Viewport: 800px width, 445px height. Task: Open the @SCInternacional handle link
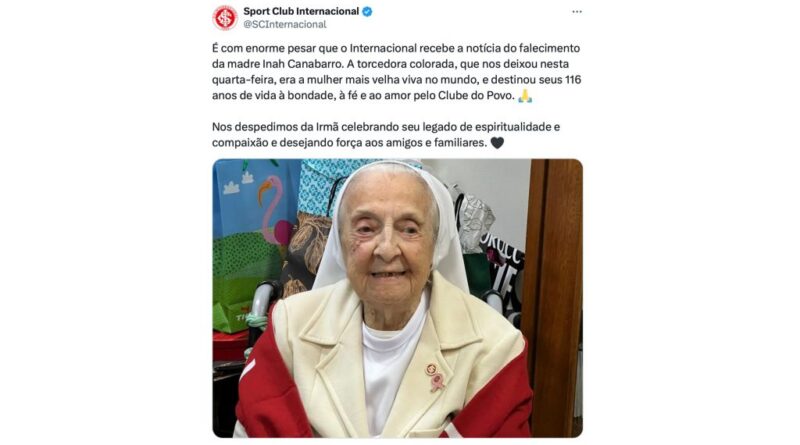(285, 24)
